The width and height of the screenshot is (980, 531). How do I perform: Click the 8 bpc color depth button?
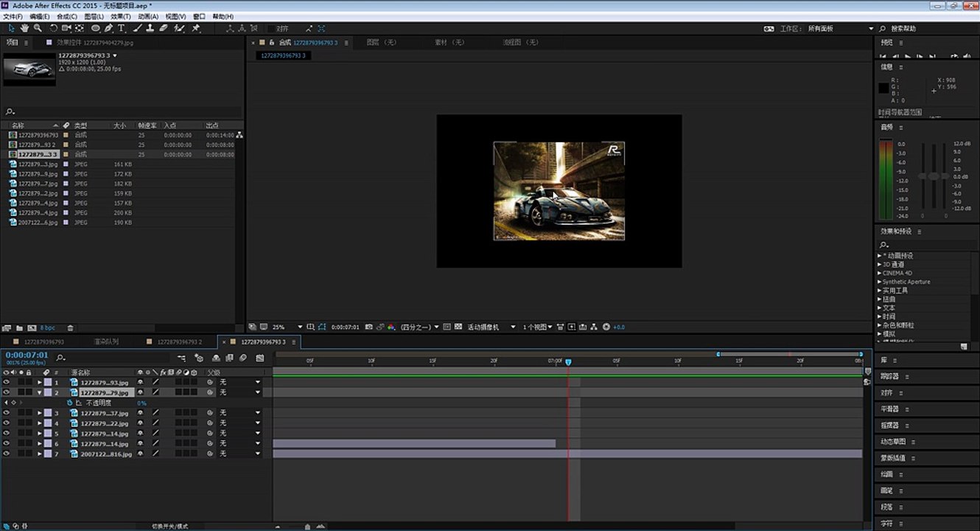click(x=48, y=327)
